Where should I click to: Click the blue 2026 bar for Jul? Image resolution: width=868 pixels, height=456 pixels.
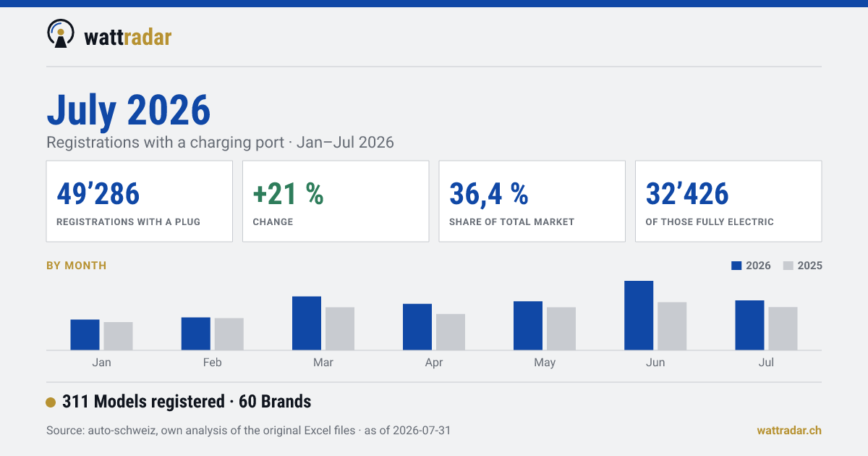click(x=749, y=325)
